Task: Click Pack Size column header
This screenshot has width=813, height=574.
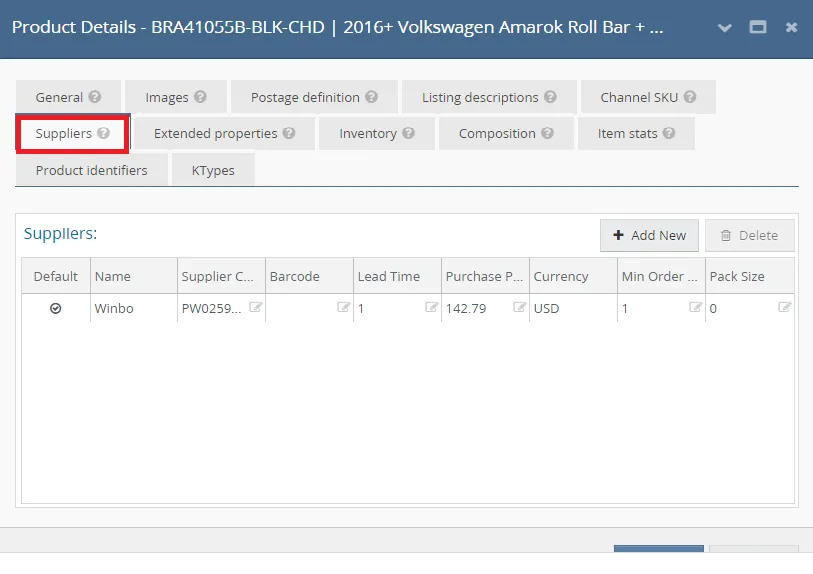Action: [750, 276]
